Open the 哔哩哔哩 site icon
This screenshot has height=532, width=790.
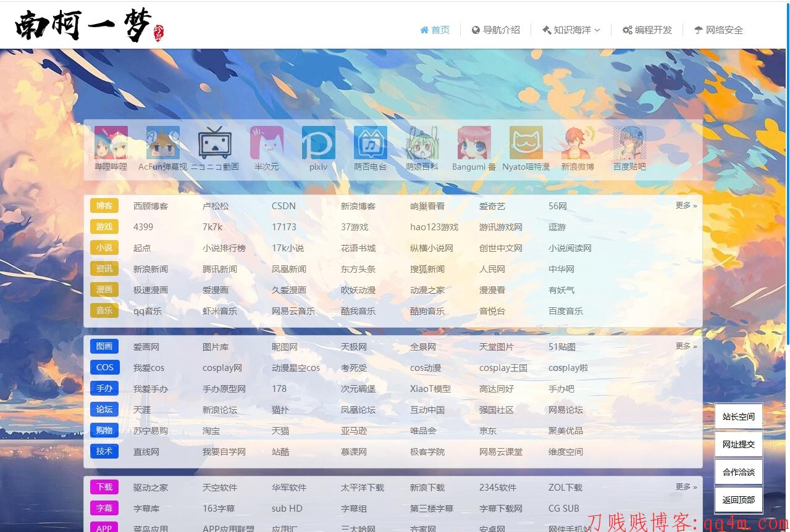(111, 143)
